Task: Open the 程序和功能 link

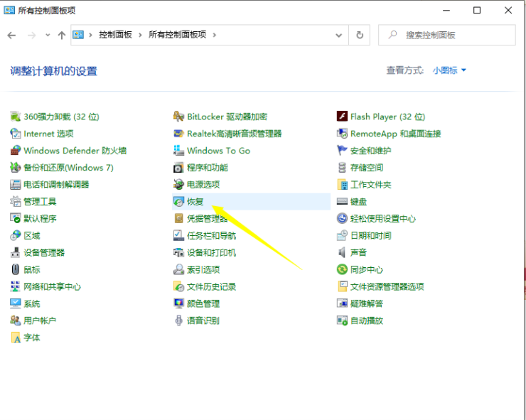Action: coord(207,168)
